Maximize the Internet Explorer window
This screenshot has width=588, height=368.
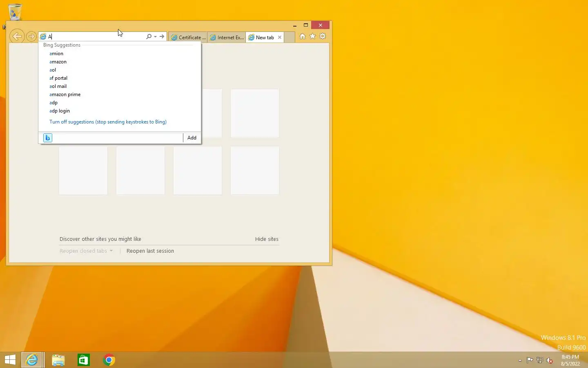click(x=306, y=25)
